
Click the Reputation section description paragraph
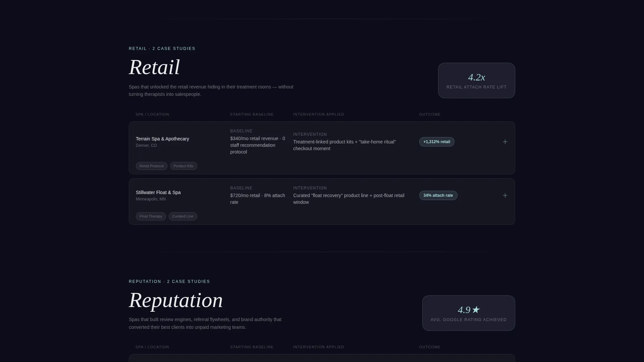[205, 323]
